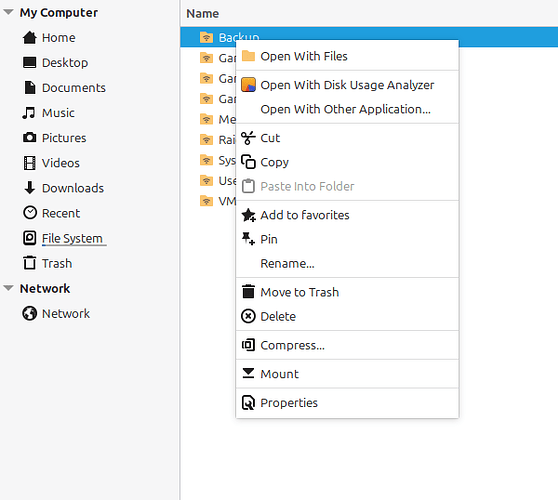The width and height of the screenshot is (558, 500).
Task: Open Recent via clock icon
Action: [x=30, y=212]
